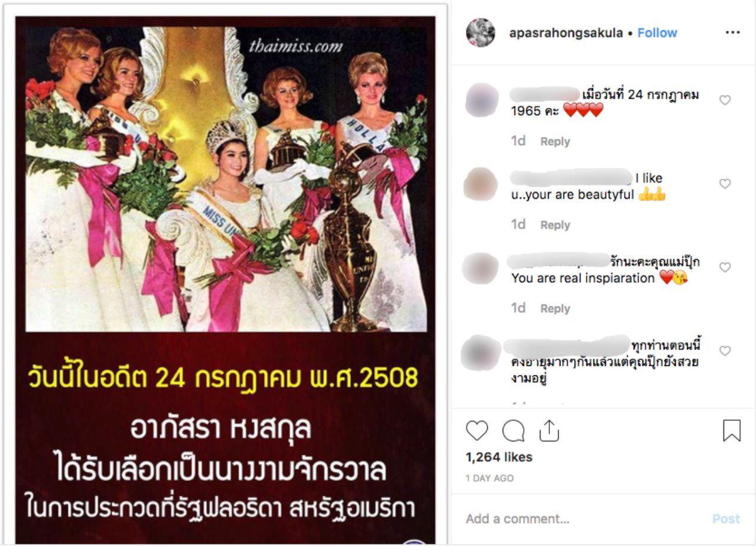Like the comment mentioning 24 กรกฎาคม 1965
Viewport: 756px width, 546px height.
coord(725,100)
